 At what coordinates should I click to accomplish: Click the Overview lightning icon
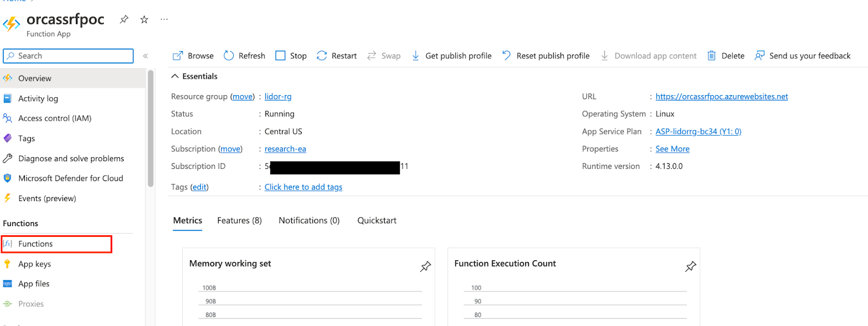coord(8,78)
